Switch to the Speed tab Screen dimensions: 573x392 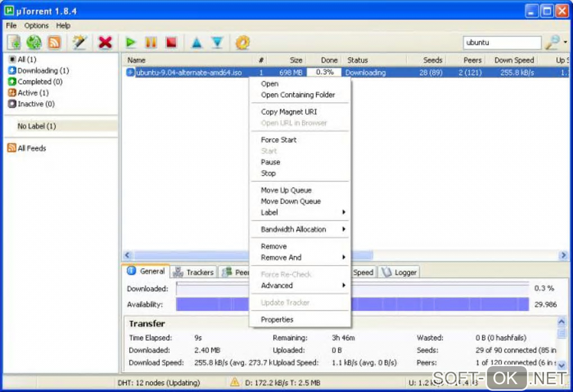coord(363,272)
